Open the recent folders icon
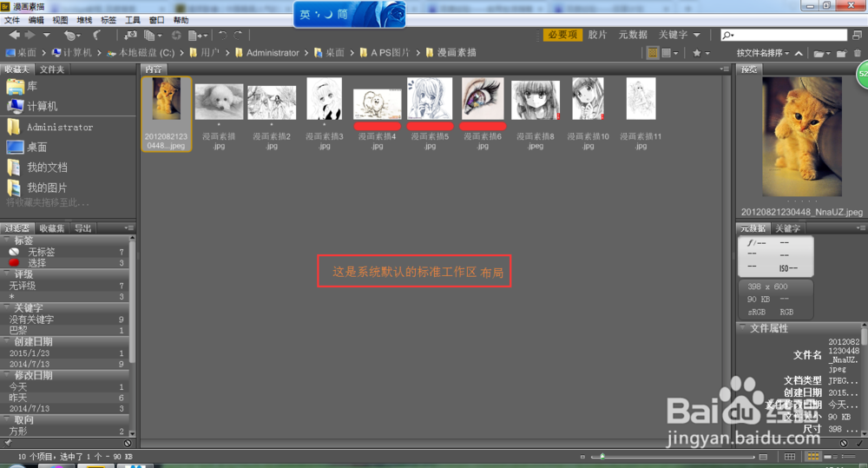This screenshot has height=468, width=868. click(821, 53)
